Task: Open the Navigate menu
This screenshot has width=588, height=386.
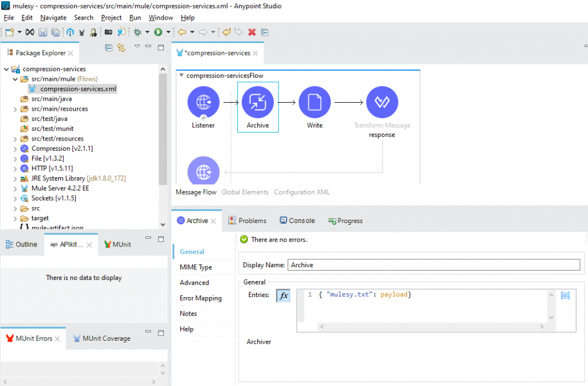Action: pos(53,18)
